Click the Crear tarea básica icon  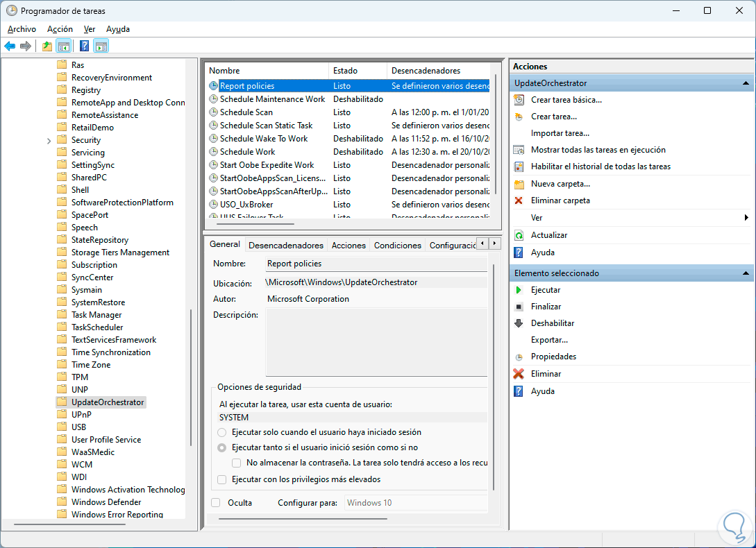(x=519, y=100)
